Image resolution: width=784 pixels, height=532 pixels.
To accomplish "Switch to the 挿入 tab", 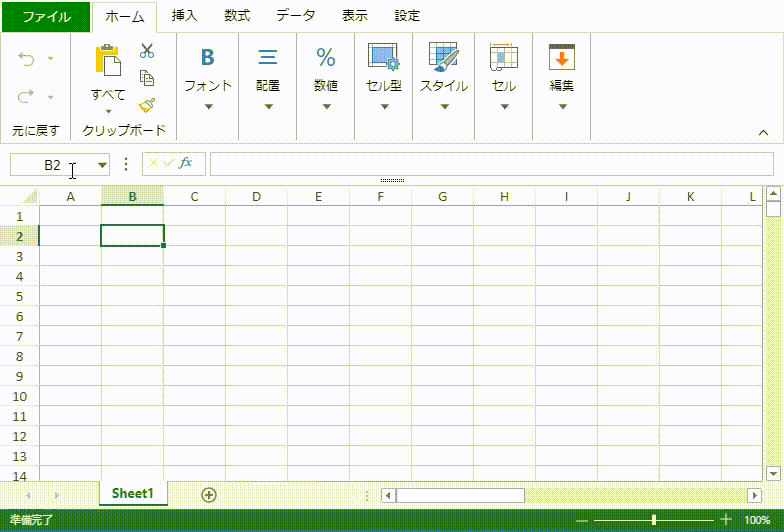I will (x=185, y=16).
